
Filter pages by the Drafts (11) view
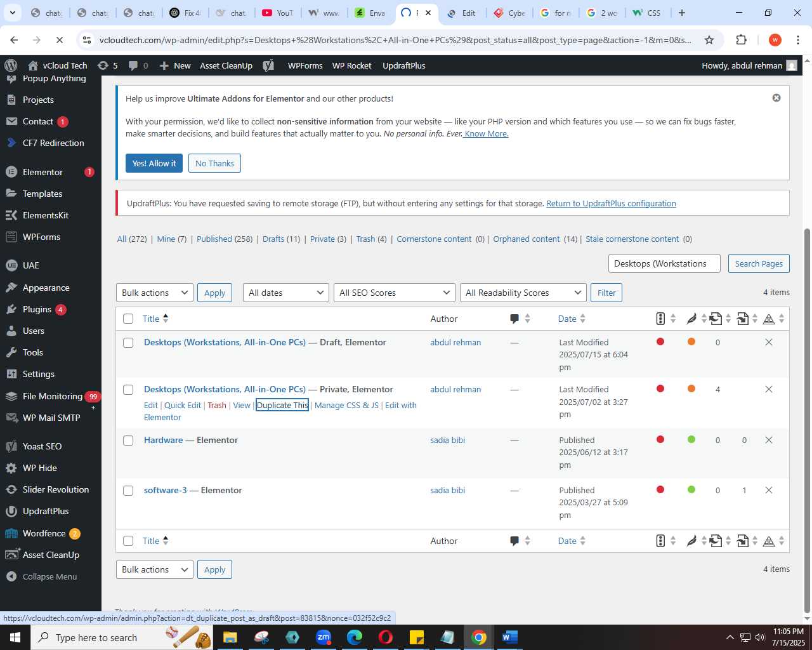pos(281,239)
